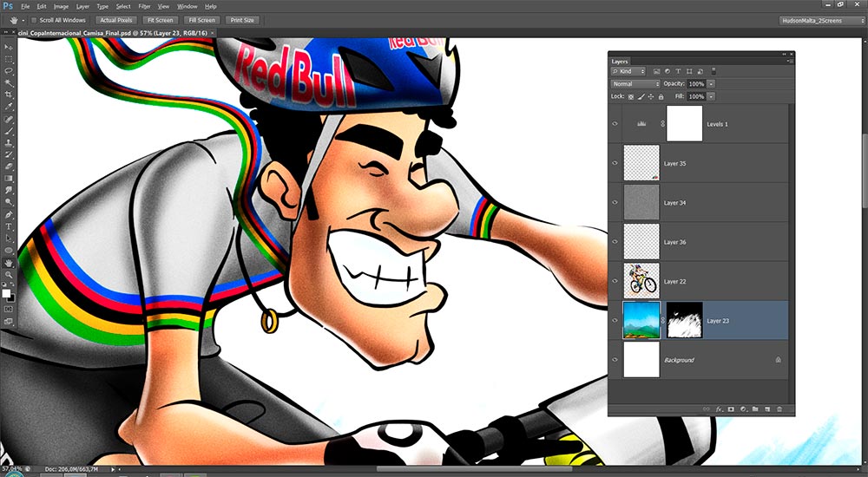Image resolution: width=868 pixels, height=477 pixels.
Task: Open the Edit menu
Action: point(42,7)
